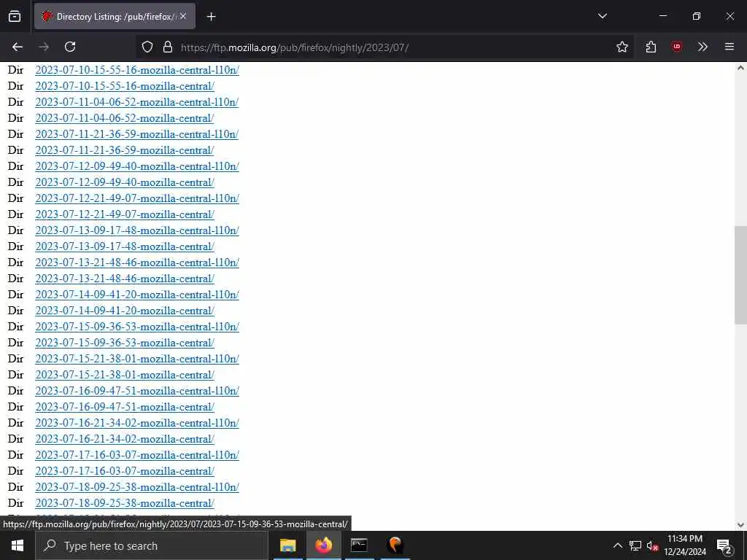Close the Directory Listing tab

point(183,16)
